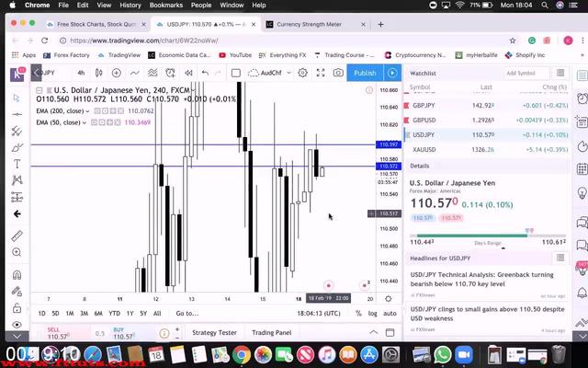Switch to Free Stock Charts browser tab
The image size is (588, 368).
click(96, 24)
